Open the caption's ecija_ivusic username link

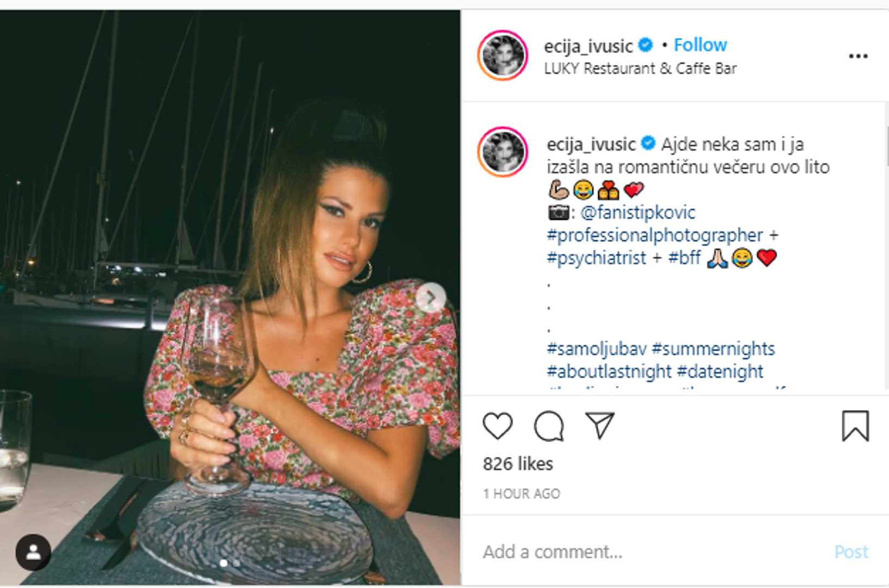tap(591, 144)
